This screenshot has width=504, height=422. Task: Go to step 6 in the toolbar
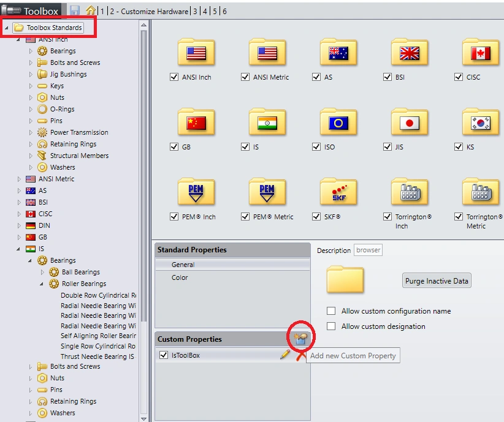[224, 11]
